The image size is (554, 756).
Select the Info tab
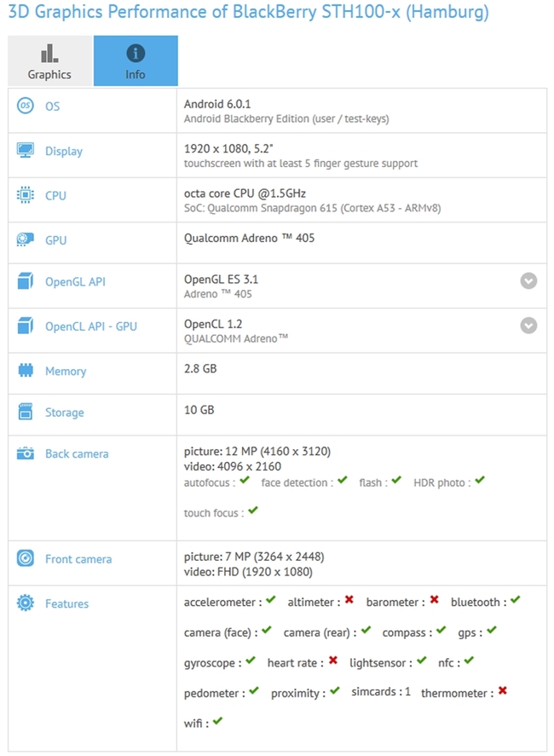pos(136,61)
